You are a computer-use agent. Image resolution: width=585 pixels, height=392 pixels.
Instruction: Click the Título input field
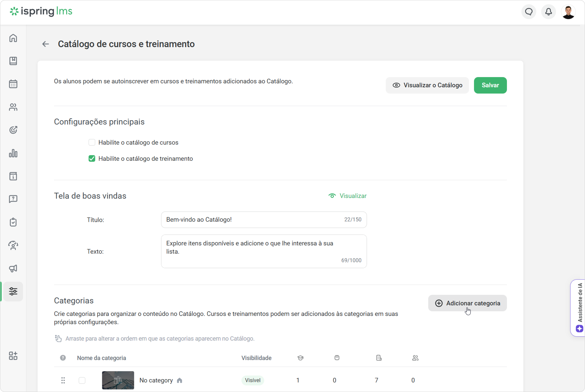tap(264, 220)
